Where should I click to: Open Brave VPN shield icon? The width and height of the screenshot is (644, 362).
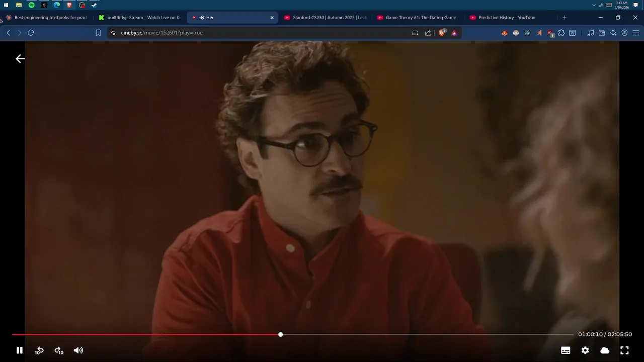(x=624, y=33)
